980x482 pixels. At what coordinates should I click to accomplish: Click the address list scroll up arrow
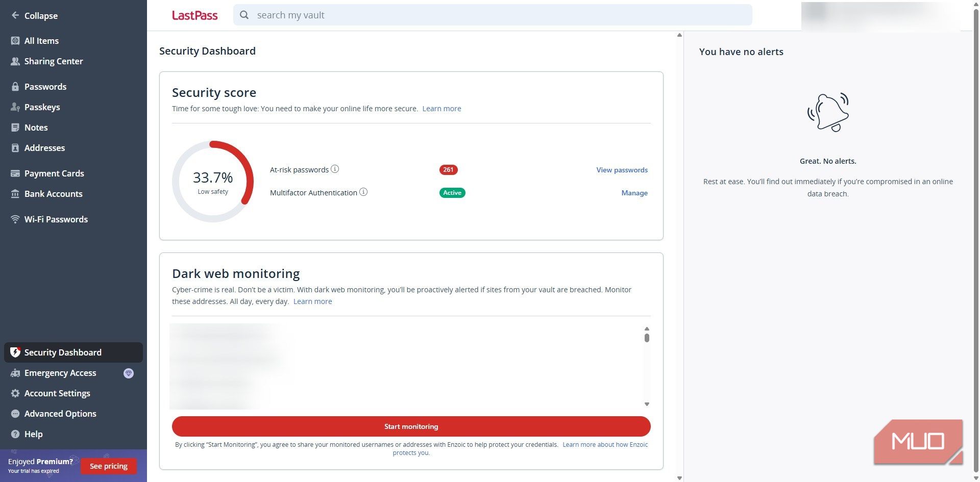click(x=647, y=328)
